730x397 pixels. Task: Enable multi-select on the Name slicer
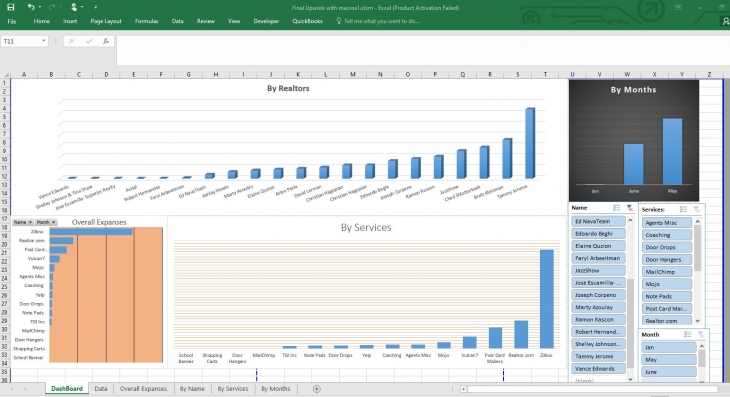(x=616, y=208)
